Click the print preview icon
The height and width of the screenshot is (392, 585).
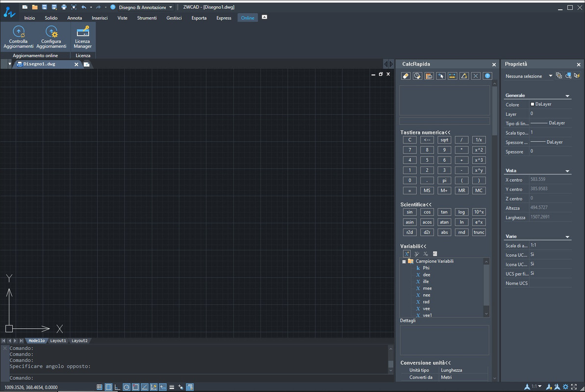click(x=74, y=7)
